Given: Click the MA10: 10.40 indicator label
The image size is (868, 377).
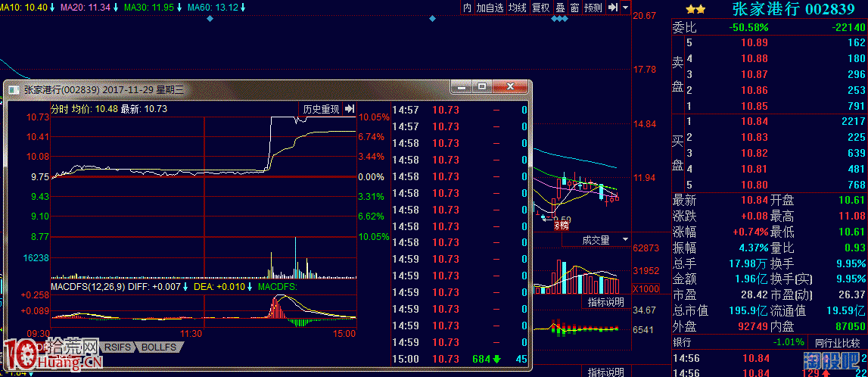Looking at the screenshot, I should click(27, 8).
